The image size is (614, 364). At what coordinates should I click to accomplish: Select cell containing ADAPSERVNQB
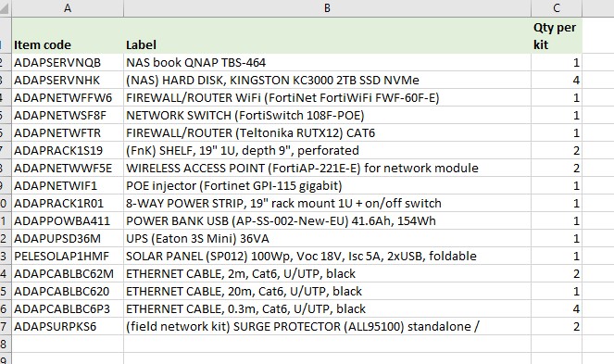[x=68, y=62]
